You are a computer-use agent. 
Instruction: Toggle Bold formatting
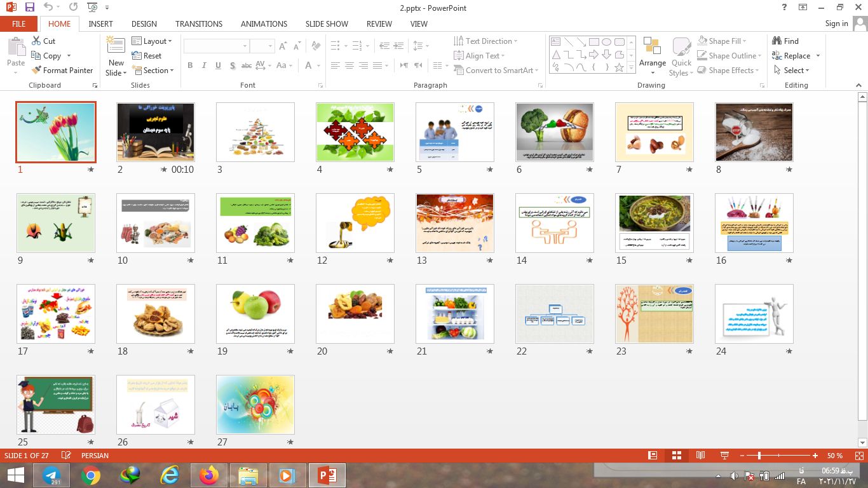[190, 65]
